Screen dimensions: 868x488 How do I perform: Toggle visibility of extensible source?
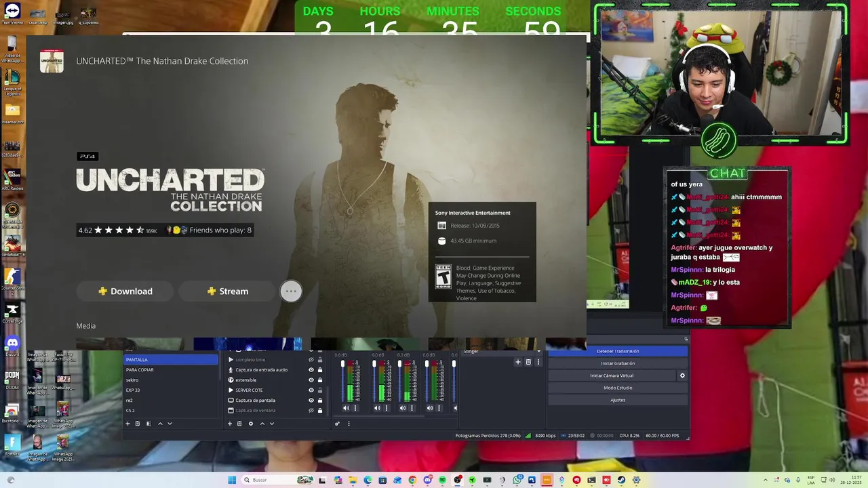pos(311,380)
